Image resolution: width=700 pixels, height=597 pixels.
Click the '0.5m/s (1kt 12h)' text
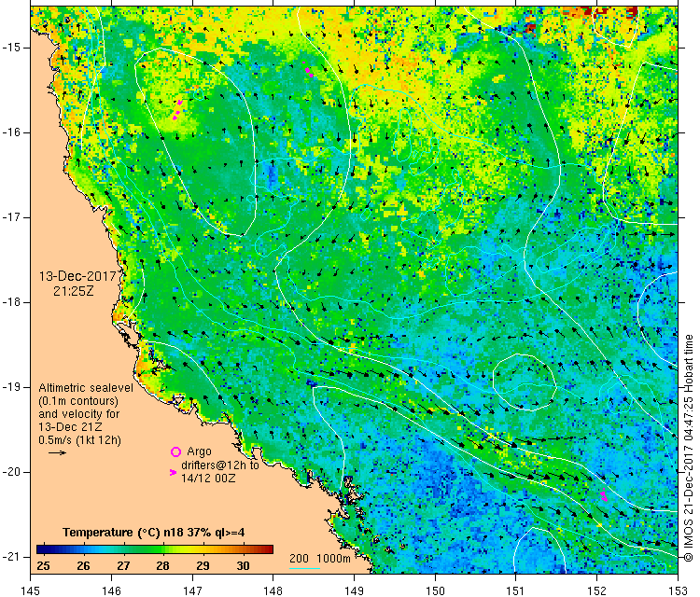(x=80, y=440)
